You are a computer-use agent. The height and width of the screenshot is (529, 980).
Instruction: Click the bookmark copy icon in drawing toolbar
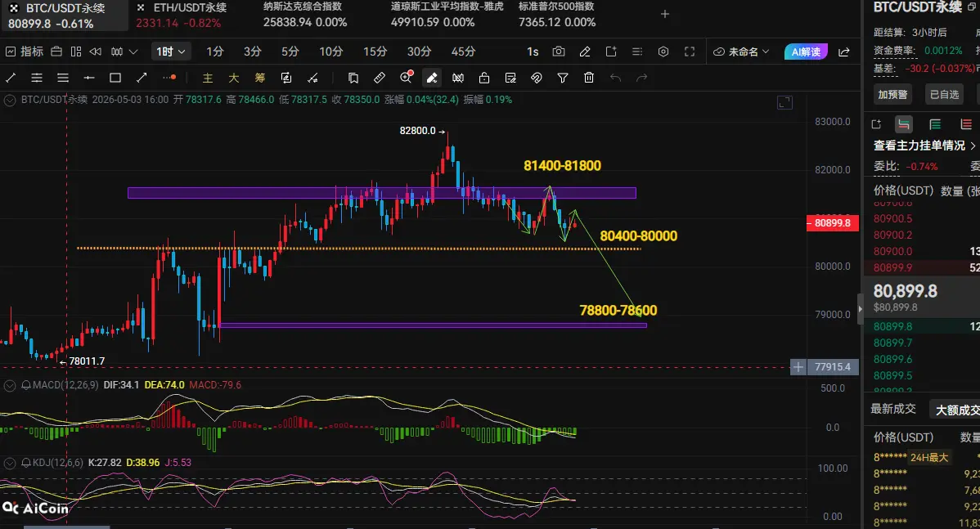click(353, 78)
